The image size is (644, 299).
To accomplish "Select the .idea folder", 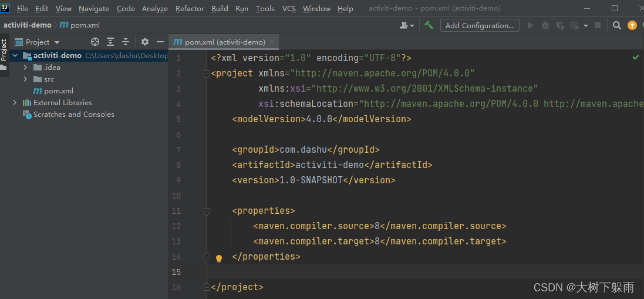I will (x=52, y=68).
